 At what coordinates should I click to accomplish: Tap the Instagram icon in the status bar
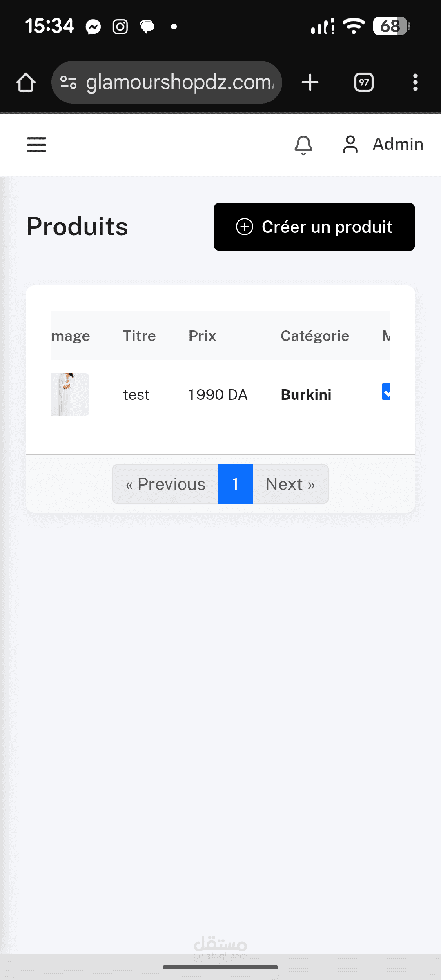point(120,27)
